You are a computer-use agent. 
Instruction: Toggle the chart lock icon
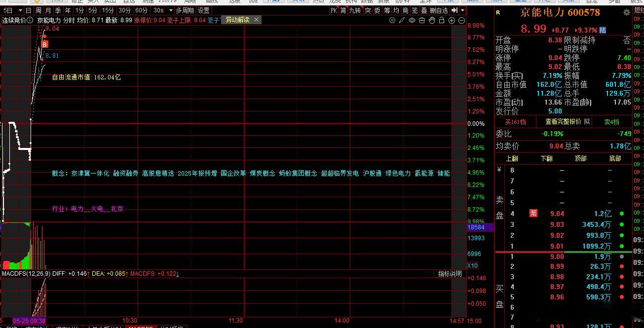coord(442,20)
